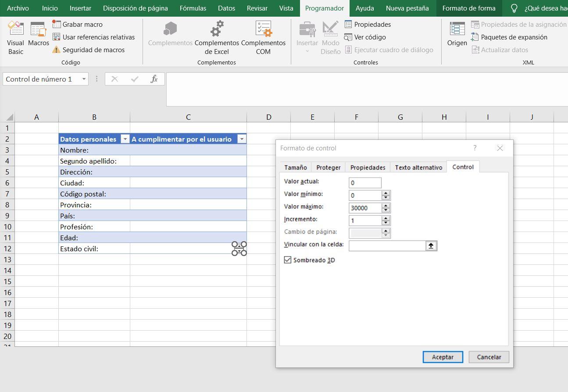Dismiss the dialog with Cancelar
568x392 pixels.
[488, 356]
